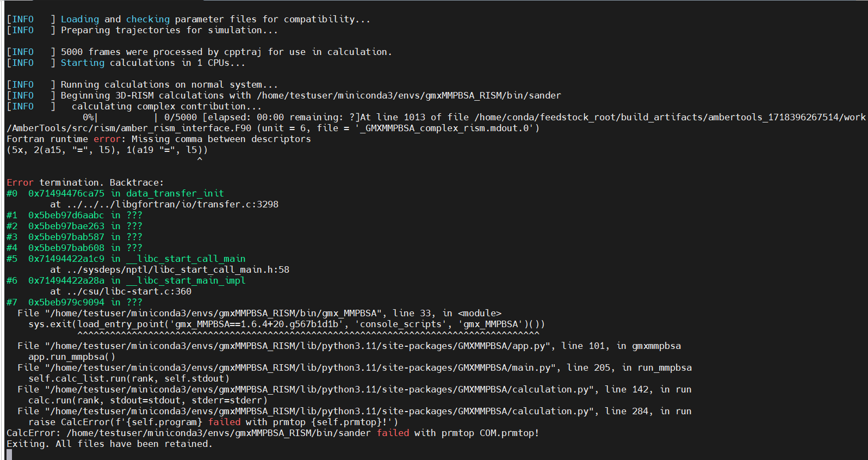Image resolution: width=868 pixels, height=460 pixels.
Task: Click the '0/5000' progress counter
Action: pos(180,117)
